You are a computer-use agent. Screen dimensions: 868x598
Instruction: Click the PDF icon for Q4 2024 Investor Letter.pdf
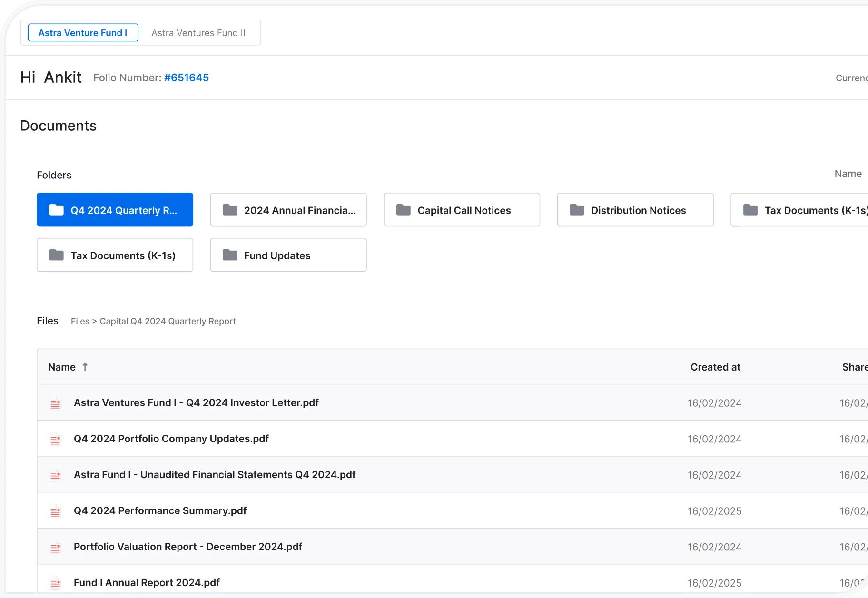tap(56, 403)
